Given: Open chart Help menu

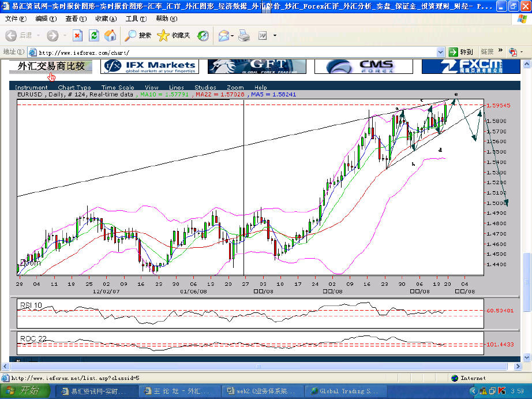Looking at the screenshot, I should click(x=261, y=87).
